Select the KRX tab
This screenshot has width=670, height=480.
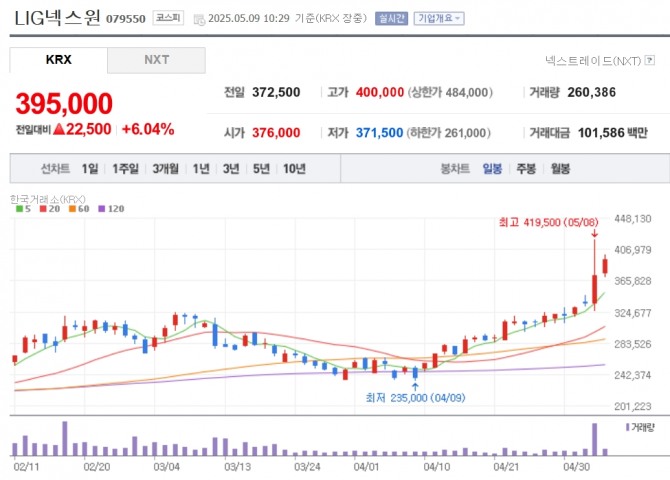(x=58, y=60)
